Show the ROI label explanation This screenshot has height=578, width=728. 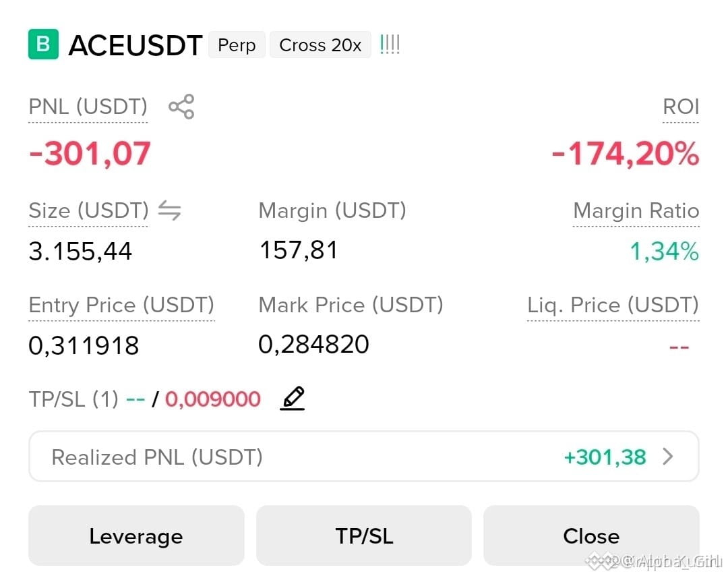pyautogui.click(x=681, y=107)
